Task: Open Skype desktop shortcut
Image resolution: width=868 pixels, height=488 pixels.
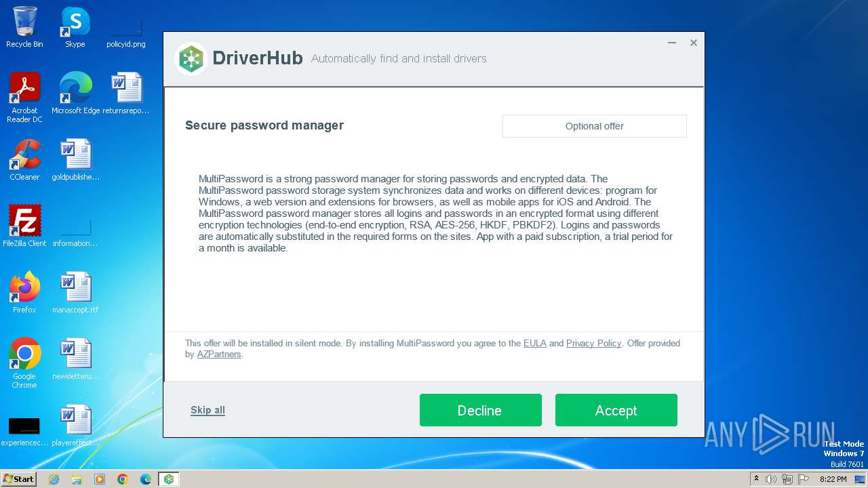Action: coord(75,27)
